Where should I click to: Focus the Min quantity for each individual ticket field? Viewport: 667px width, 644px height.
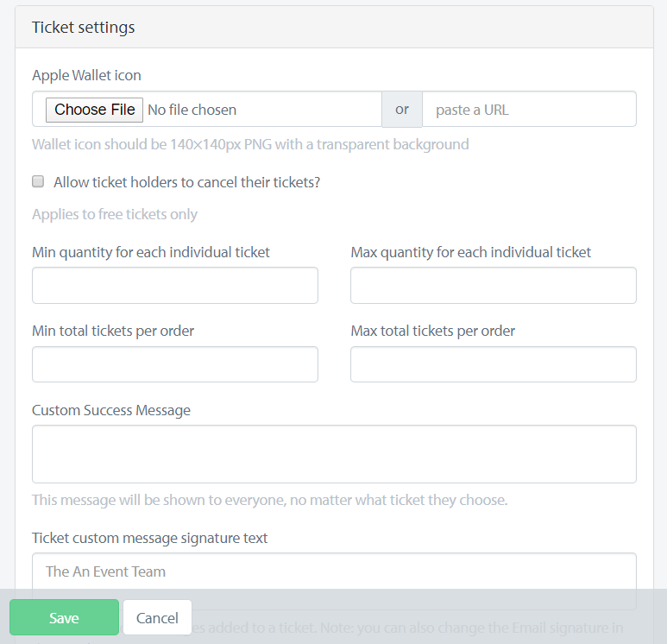coord(175,285)
